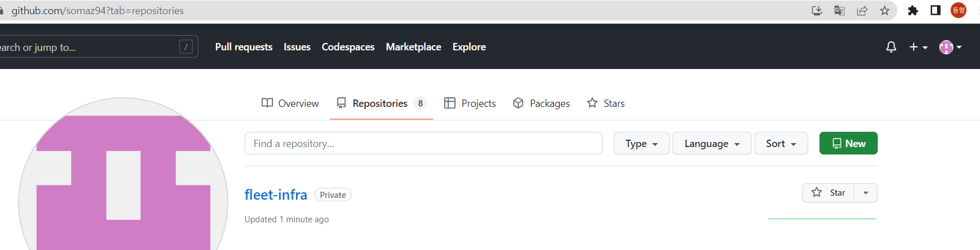This screenshot has width=980, height=250.
Task: Go to Pull requests
Action: (x=244, y=47)
